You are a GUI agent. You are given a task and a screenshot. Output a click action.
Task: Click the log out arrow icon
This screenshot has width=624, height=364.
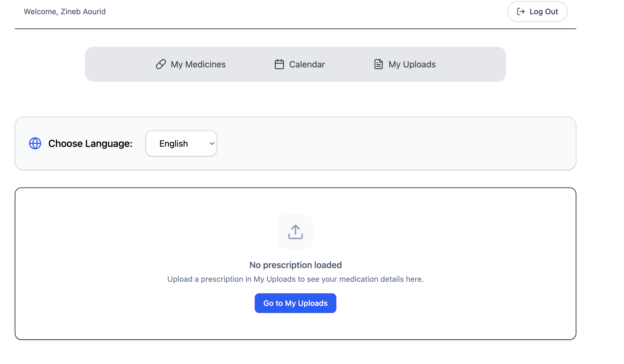(x=521, y=12)
